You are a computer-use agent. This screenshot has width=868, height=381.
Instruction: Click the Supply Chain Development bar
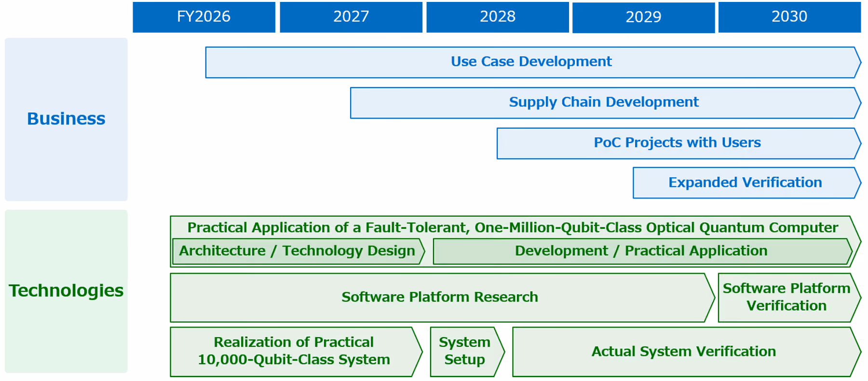605,103
